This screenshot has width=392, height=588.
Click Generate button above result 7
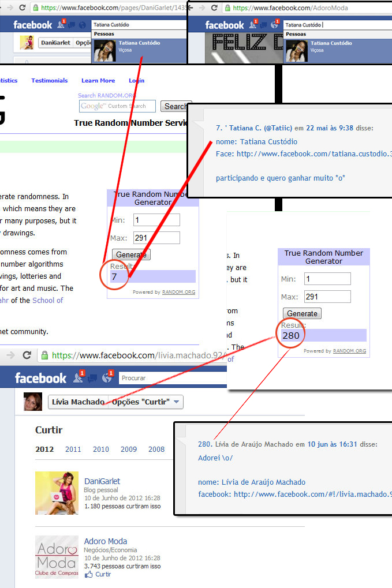click(x=131, y=254)
